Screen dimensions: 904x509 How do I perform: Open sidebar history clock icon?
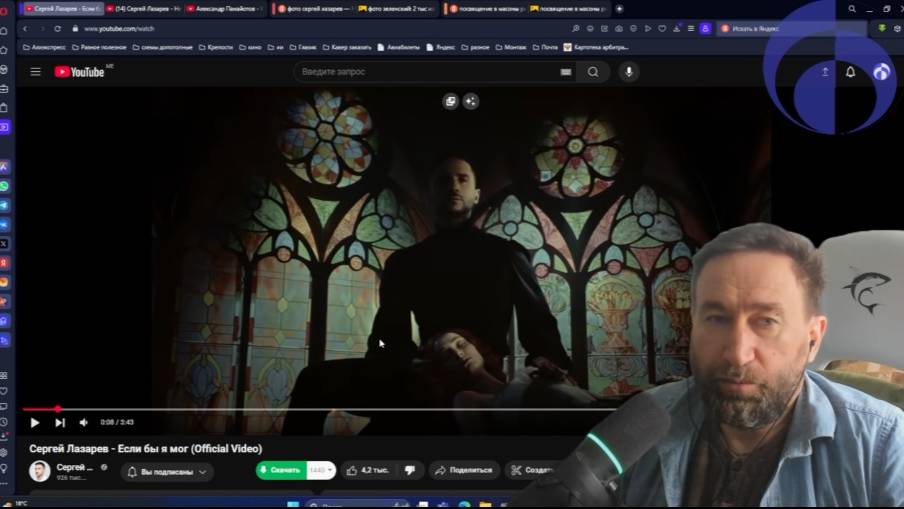[4, 422]
